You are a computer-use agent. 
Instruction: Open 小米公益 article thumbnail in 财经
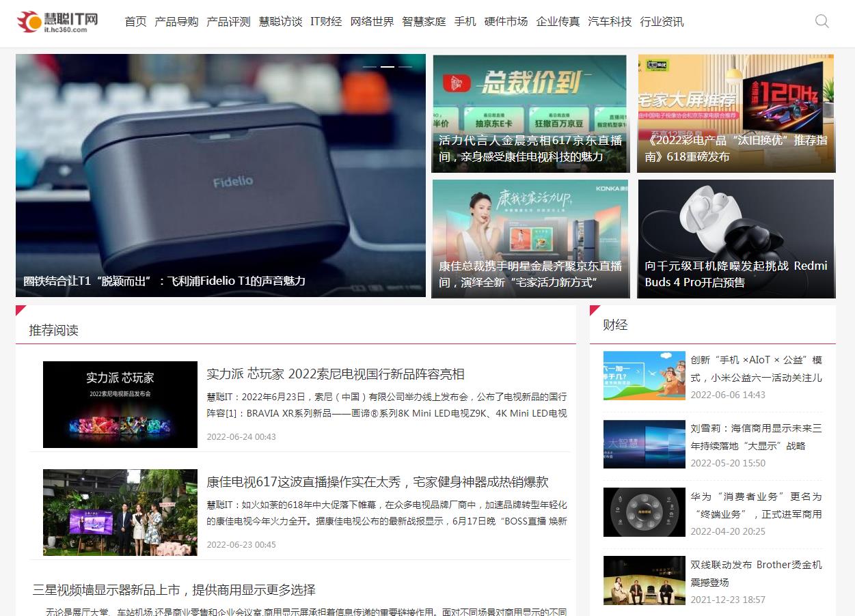[644, 376]
